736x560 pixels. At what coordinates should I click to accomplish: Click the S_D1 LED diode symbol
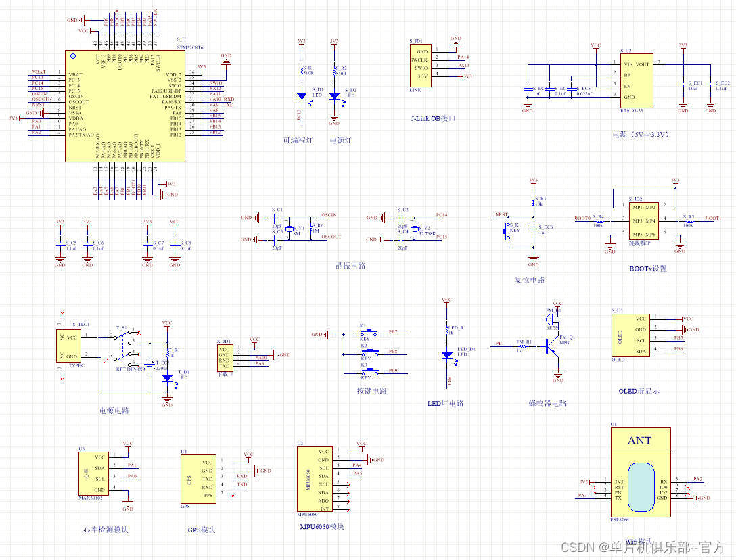click(302, 96)
